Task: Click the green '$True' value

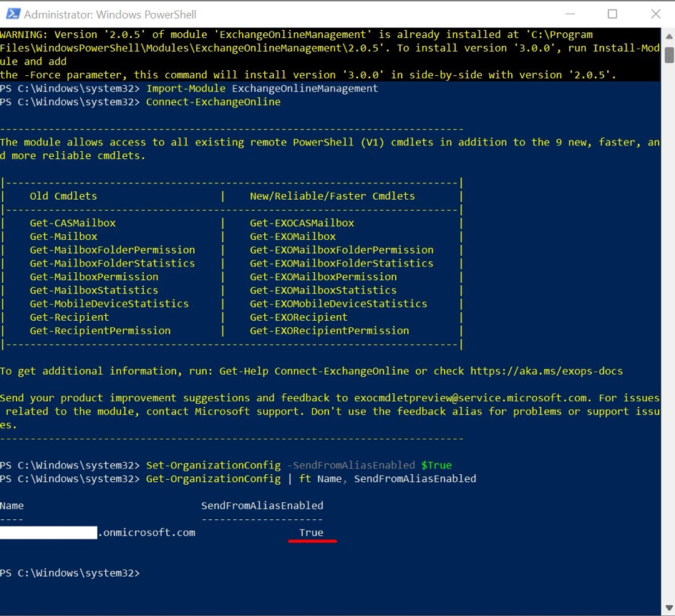Action: [x=437, y=466]
